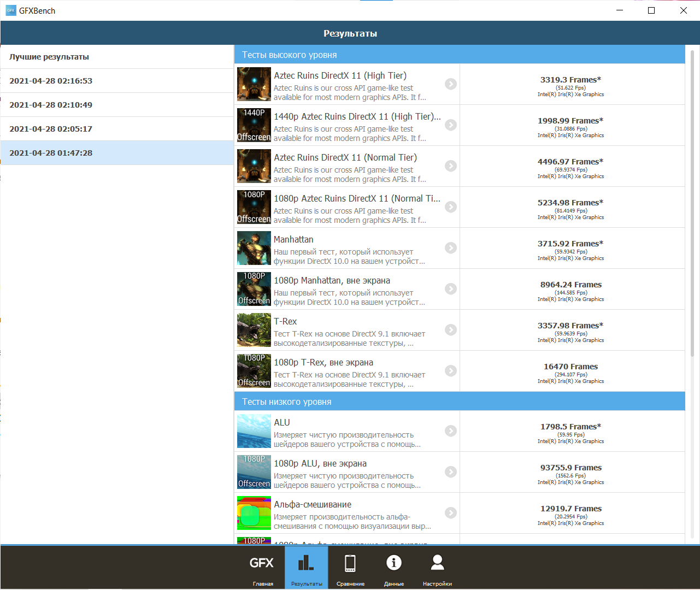The image size is (700, 590).
Task: Click the 3357.98 Frames* result value
Action: click(570, 326)
